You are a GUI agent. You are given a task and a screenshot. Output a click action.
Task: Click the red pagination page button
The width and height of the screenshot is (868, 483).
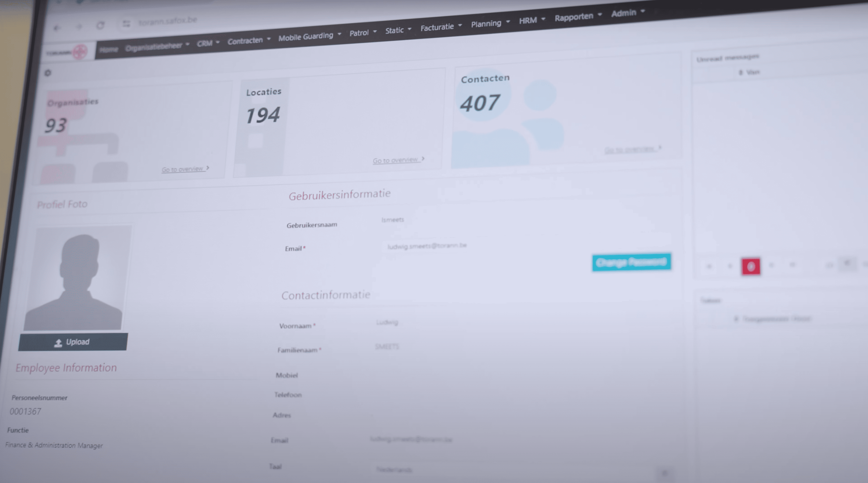[751, 266]
